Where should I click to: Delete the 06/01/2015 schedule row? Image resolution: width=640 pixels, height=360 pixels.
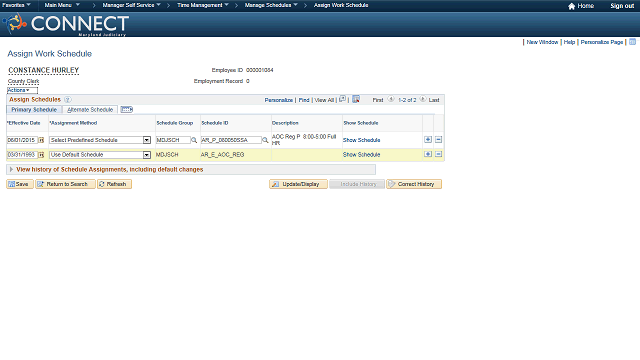438,140
